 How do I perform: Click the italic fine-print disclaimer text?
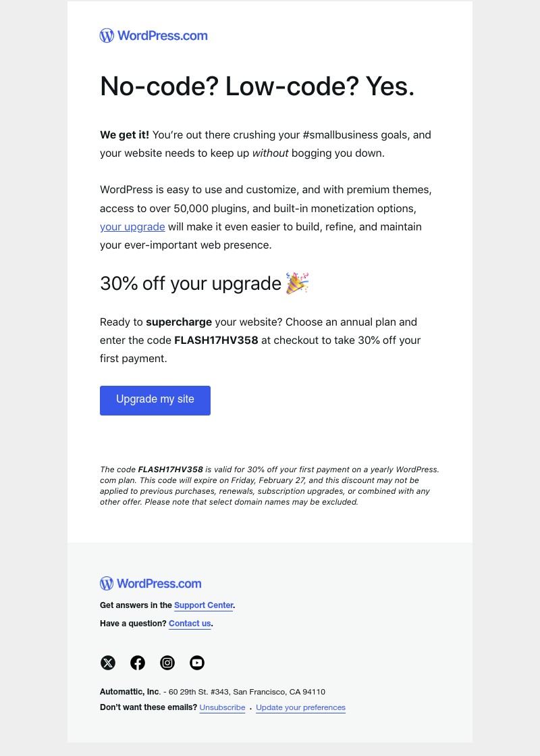pyautogui.click(x=269, y=485)
